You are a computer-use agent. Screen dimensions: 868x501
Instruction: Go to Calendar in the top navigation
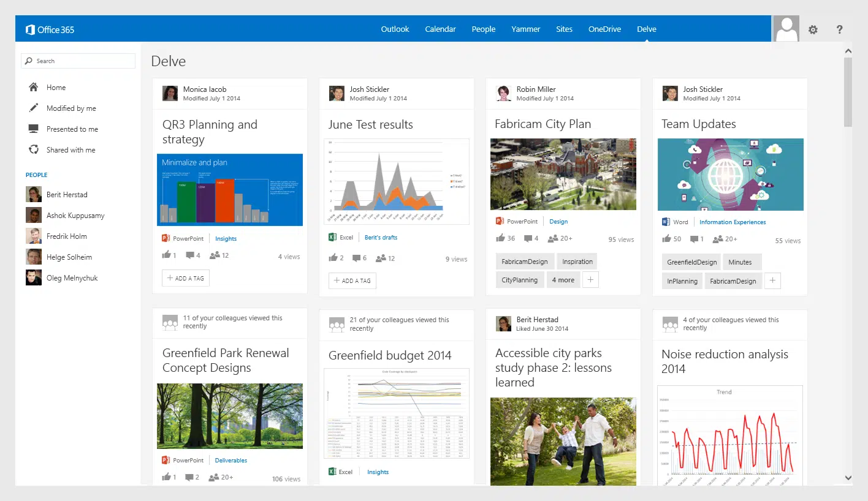(440, 29)
